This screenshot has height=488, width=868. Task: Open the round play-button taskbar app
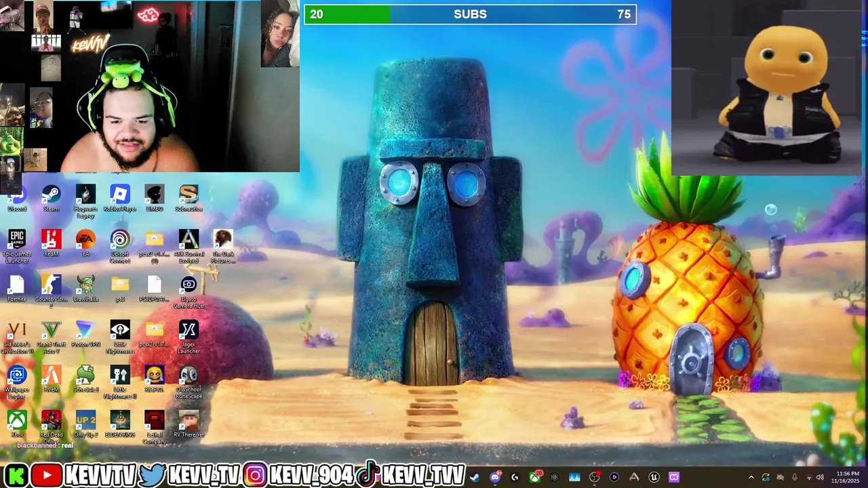click(614, 477)
